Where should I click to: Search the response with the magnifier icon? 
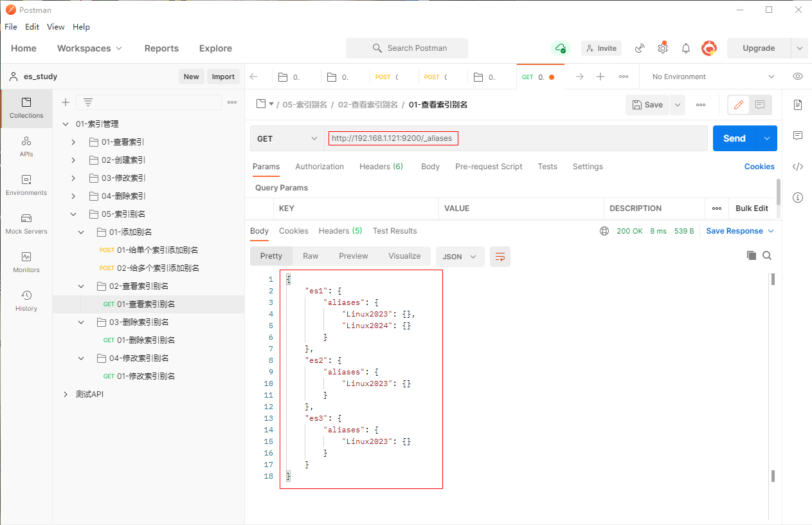coord(767,255)
